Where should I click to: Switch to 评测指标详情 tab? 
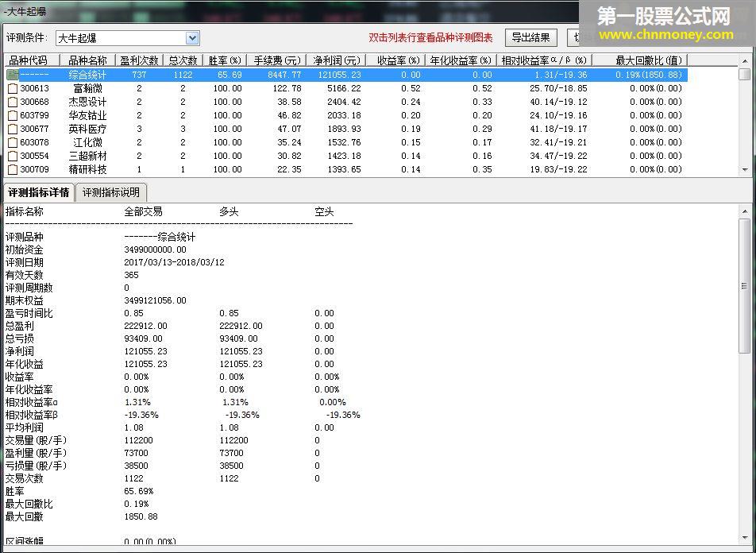tap(39, 192)
